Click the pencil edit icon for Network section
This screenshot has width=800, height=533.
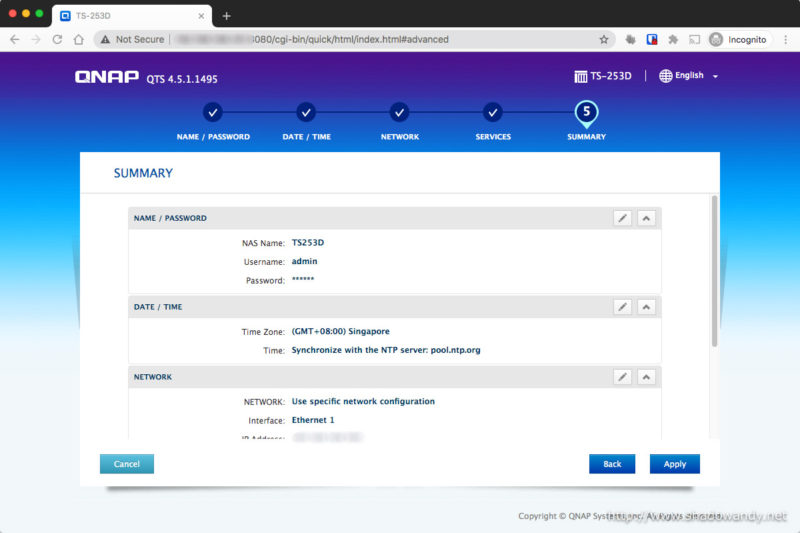pos(622,377)
